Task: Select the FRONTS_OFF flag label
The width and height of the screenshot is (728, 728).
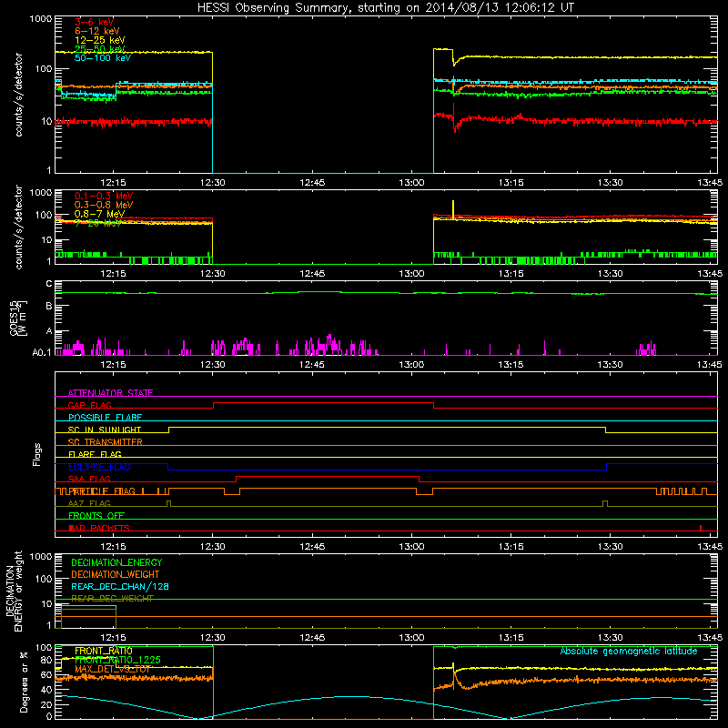Action: (x=96, y=516)
